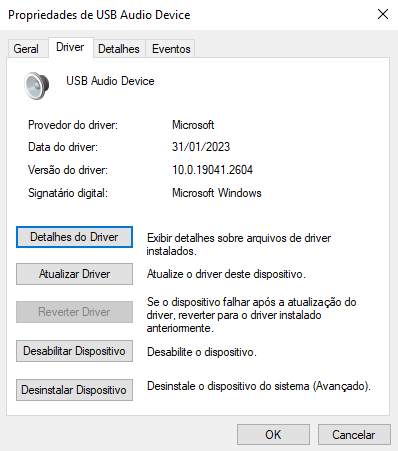398x451 pixels.
Task: Click the 'Desabilite o dispositivo.' description
Action: (202, 352)
